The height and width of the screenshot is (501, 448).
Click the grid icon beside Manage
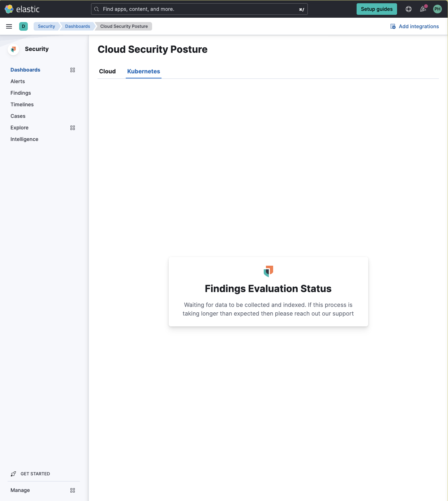click(x=73, y=490)
